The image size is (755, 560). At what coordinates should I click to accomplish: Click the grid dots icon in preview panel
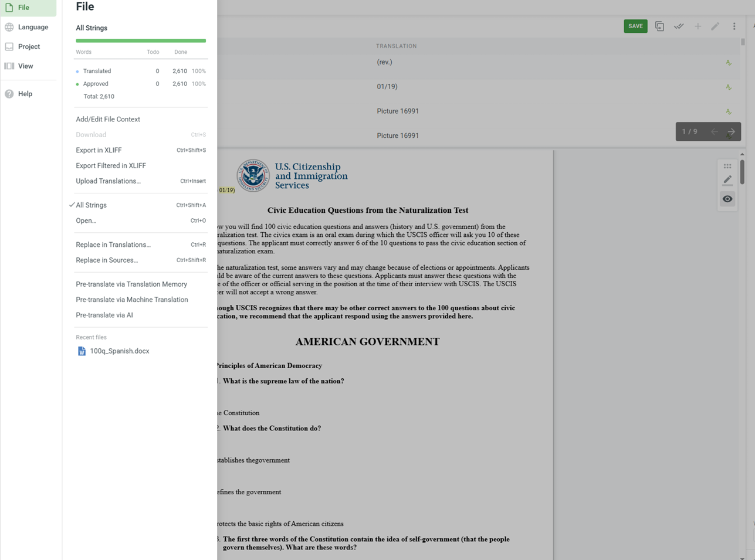point(727,166)
